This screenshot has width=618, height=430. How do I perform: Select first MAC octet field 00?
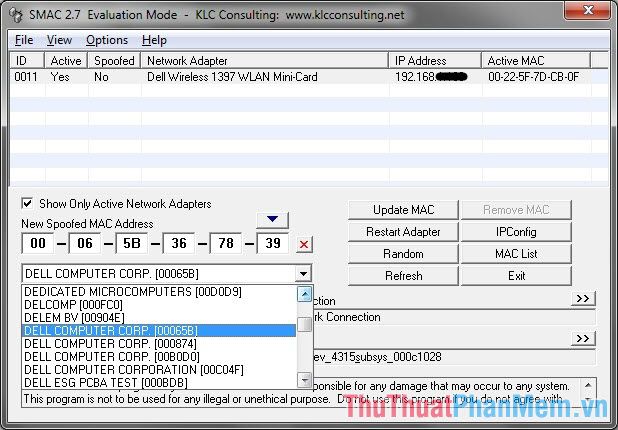coord(38,243)
